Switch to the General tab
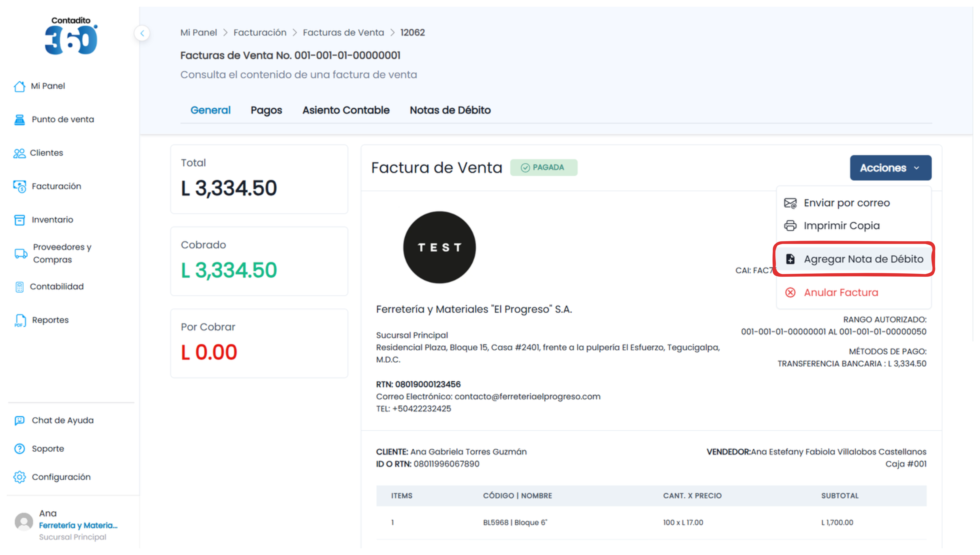This screenshot has height=555, width=980. pyautogui.click(x=210, y=110)
